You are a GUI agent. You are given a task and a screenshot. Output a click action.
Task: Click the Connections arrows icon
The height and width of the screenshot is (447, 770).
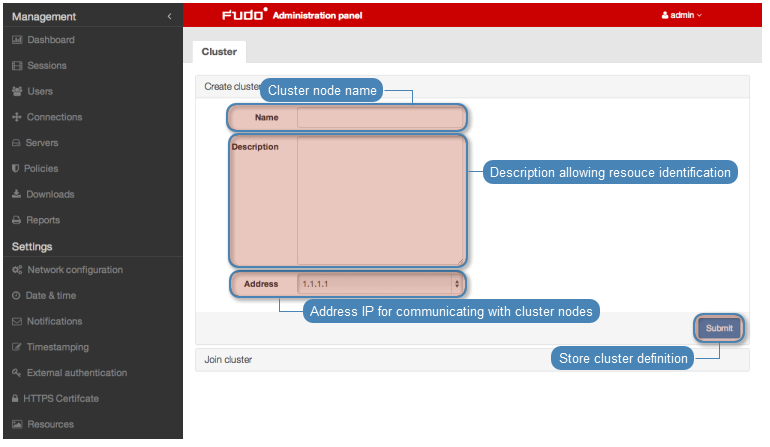[x=17, y=117]
